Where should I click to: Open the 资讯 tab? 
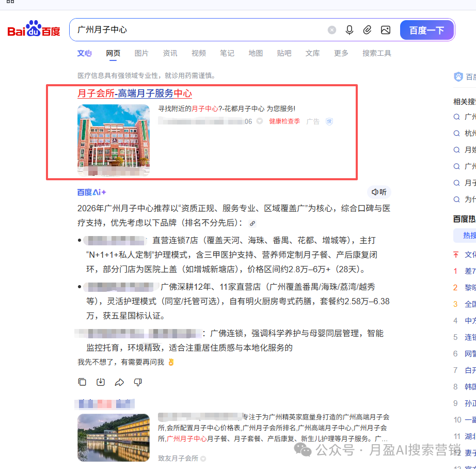tap(170, 53)
